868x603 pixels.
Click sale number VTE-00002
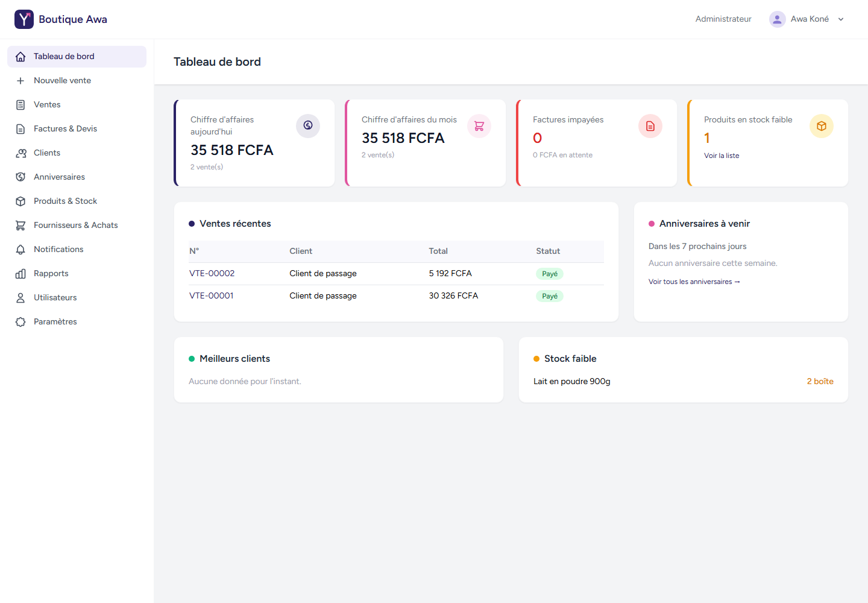click(x=212, y=274)
